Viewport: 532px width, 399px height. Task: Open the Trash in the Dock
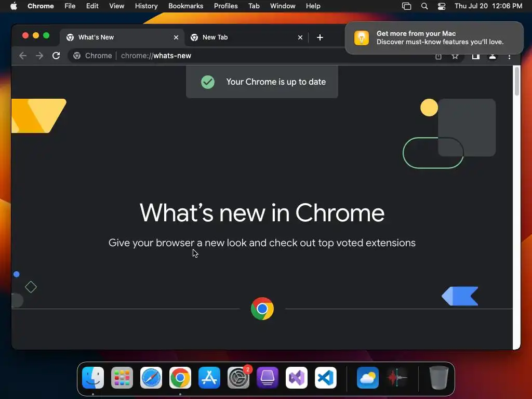tap(439, 378)
